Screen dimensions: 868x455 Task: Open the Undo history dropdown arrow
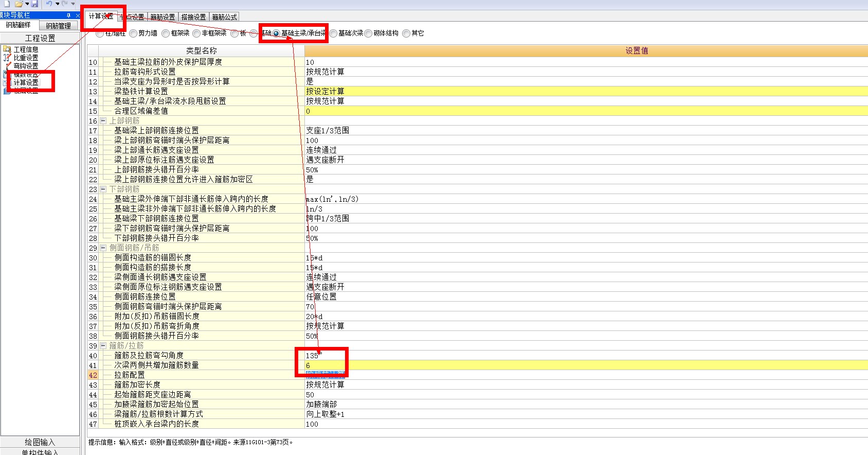tap(57, 4)
